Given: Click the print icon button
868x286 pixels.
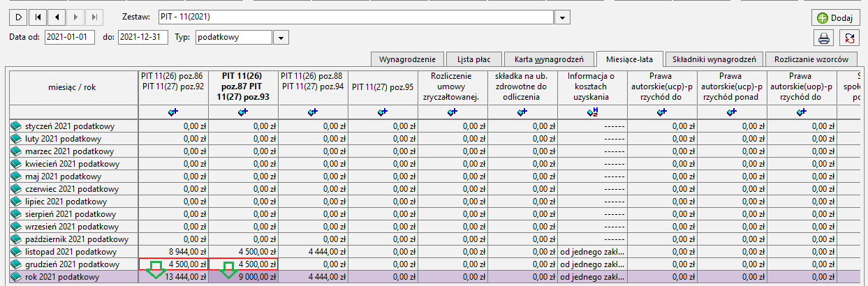Looking at the screenshot, I should point(823,38).
